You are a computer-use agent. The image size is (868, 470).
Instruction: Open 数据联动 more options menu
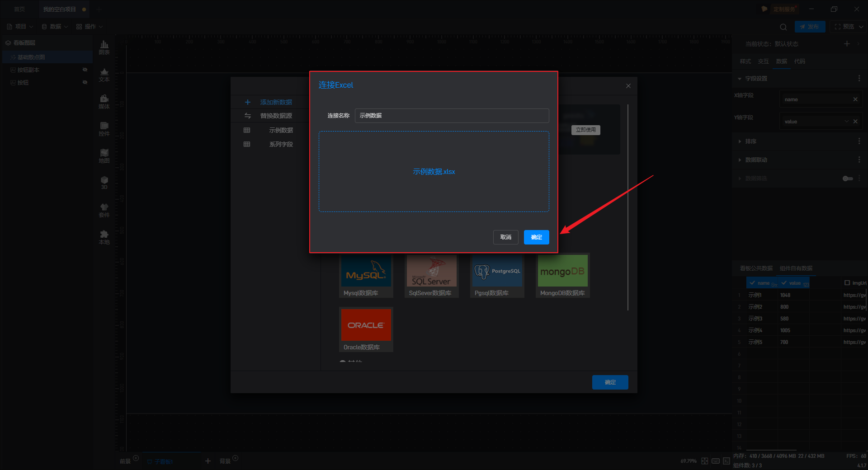pyautogui.click(x=859, y=160)
